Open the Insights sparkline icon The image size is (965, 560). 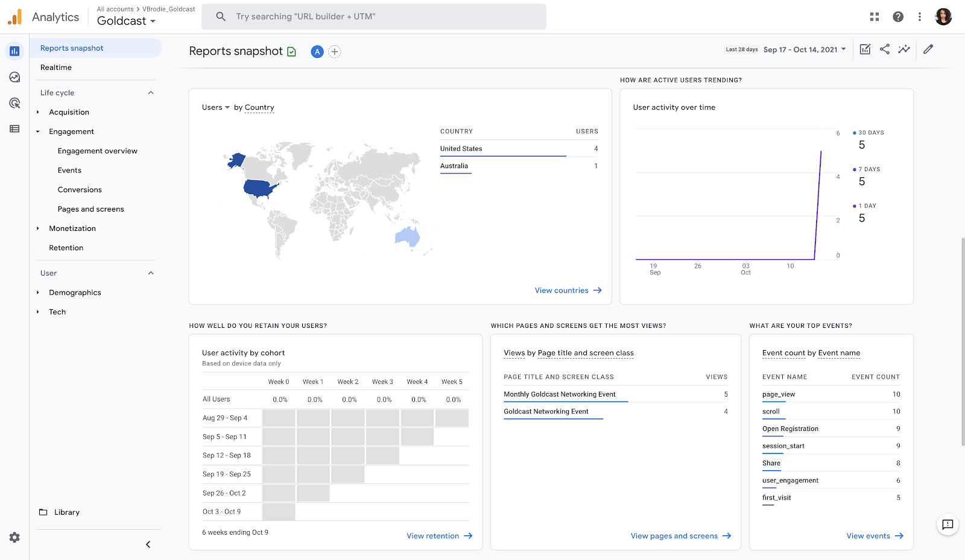coord(903,49)
